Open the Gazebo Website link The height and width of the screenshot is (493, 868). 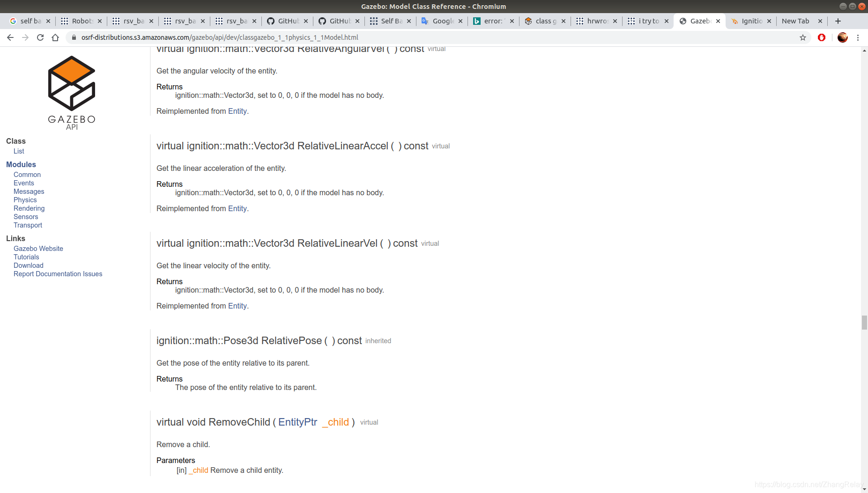38,249
